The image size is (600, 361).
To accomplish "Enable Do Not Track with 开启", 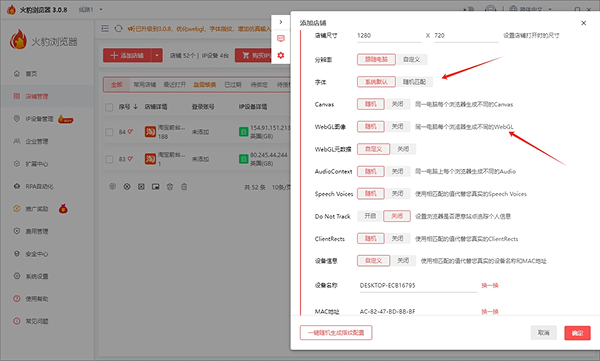I will click(370, 216).
